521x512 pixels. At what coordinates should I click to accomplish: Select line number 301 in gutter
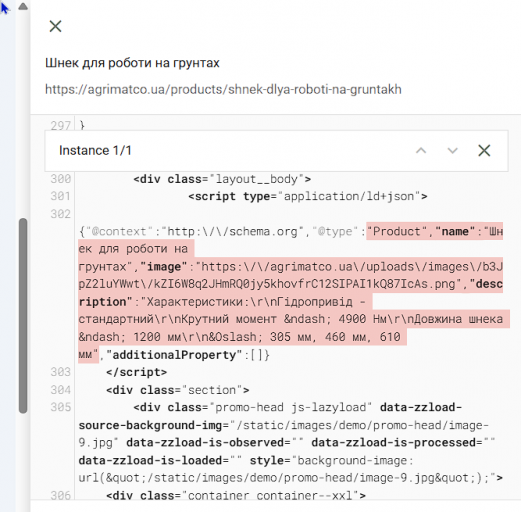[x=61, y=196]
